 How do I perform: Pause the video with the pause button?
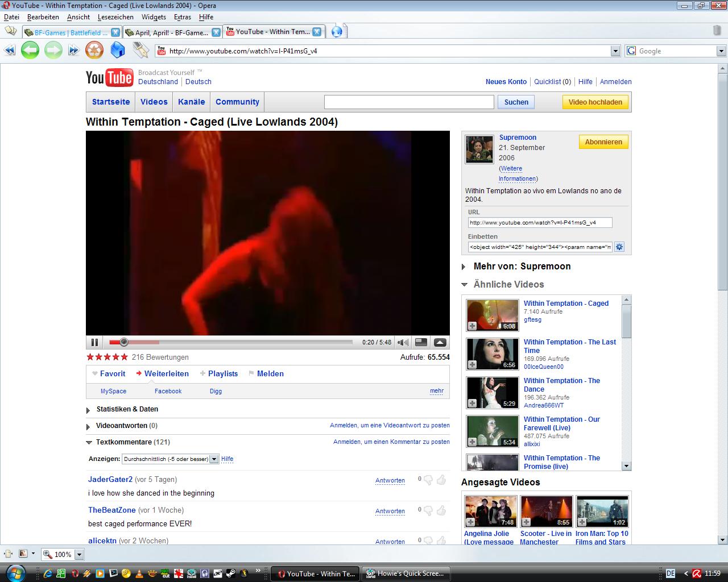click(x=94, y=342)
